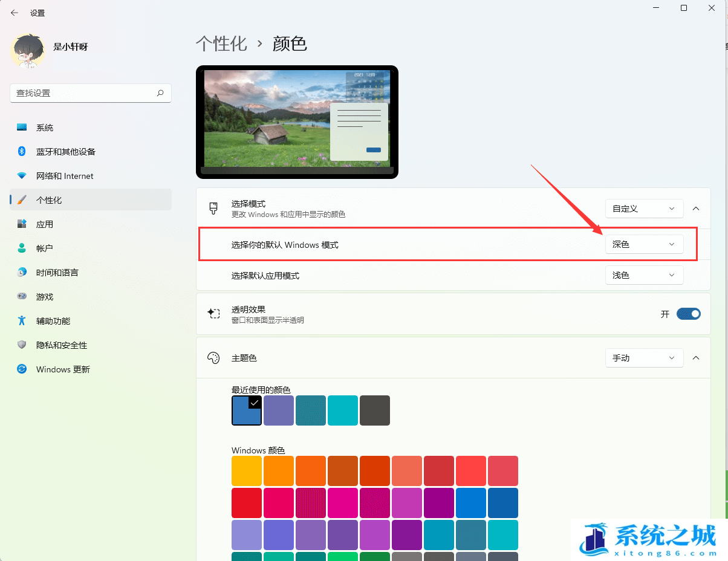Pick the dark teal recent color
This screenshot has height=561, width=728.
click(311, 410)
